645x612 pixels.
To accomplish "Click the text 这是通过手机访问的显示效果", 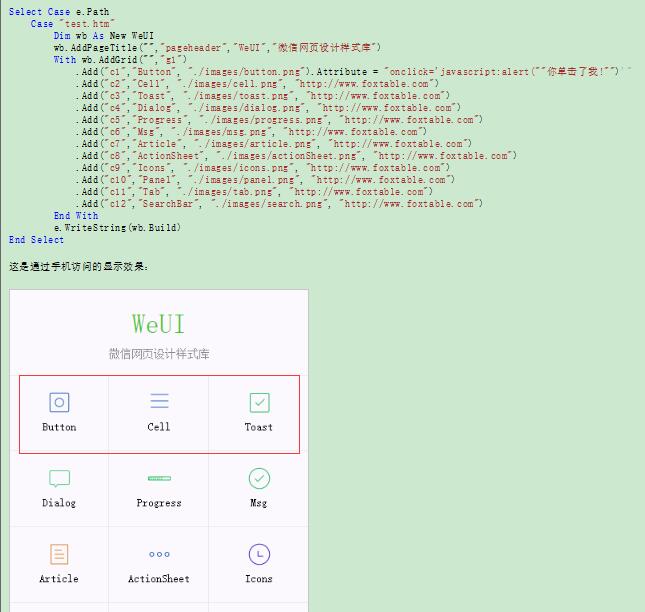I will [79, 267].
